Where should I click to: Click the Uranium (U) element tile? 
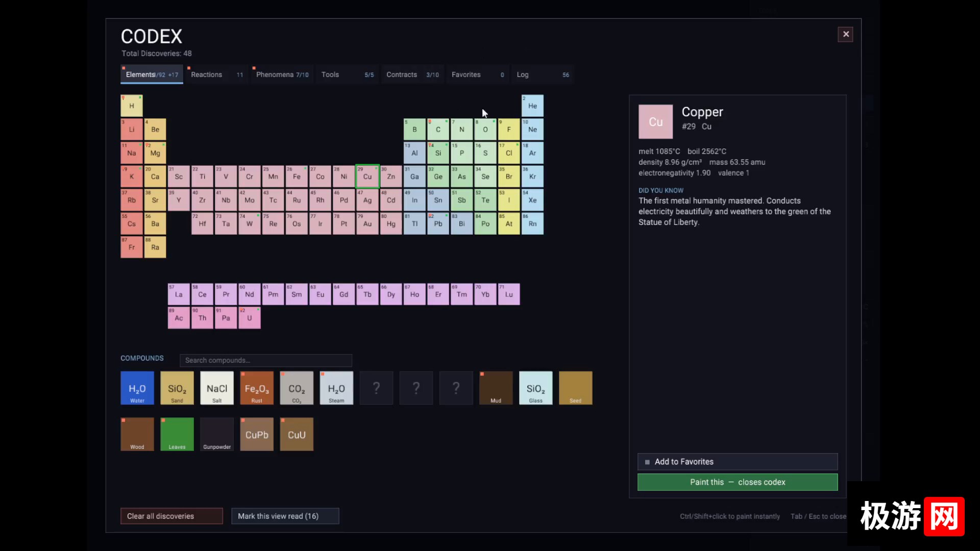click(x=250, y=318)
